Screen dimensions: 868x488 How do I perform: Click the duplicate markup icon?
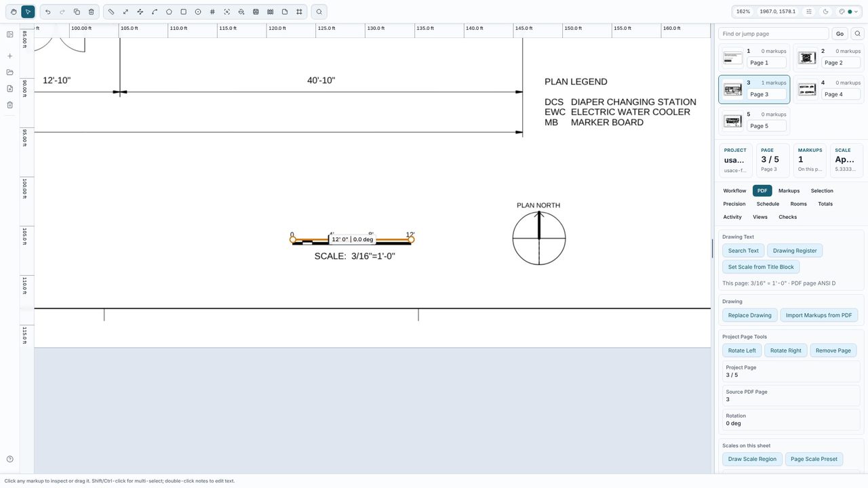77,12
